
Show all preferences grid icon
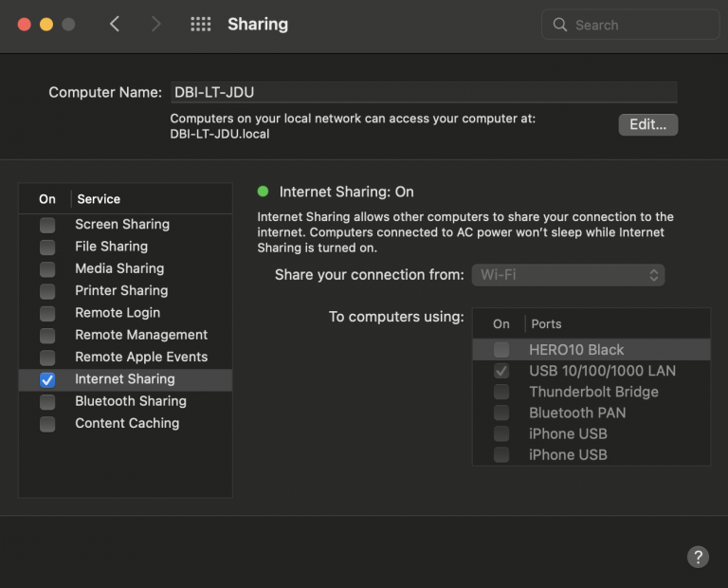click(200, 25)
